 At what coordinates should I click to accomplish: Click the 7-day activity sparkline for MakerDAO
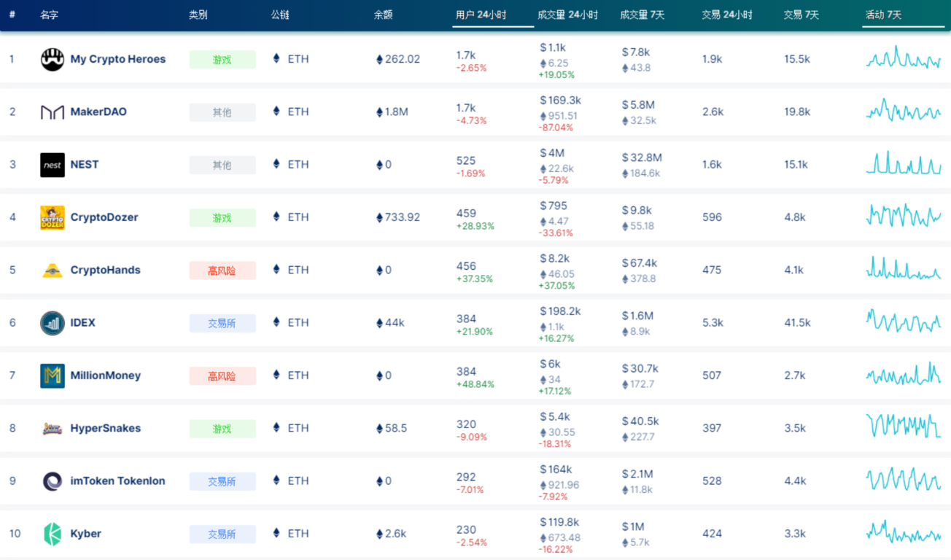(904, 110)
